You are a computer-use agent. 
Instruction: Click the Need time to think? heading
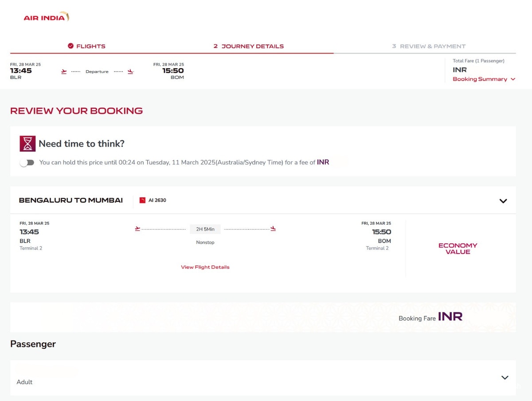[x=82, y=144]
